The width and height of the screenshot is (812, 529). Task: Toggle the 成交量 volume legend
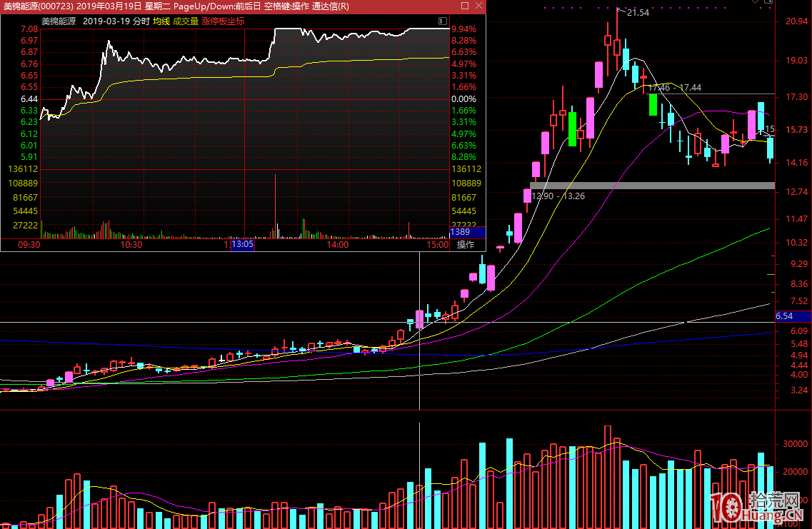pyautogui.click(x=186, y=21)
